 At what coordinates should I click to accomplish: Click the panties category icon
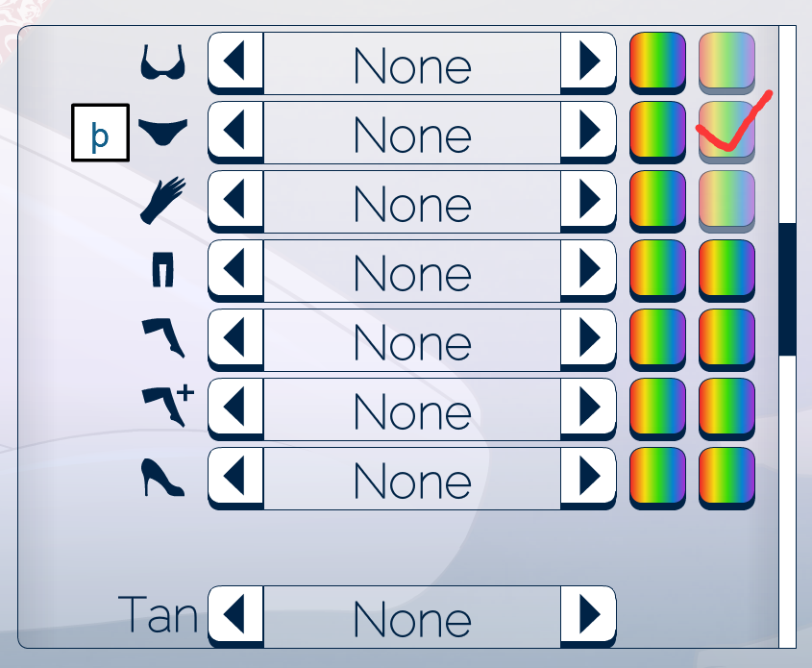click(161, 133)
